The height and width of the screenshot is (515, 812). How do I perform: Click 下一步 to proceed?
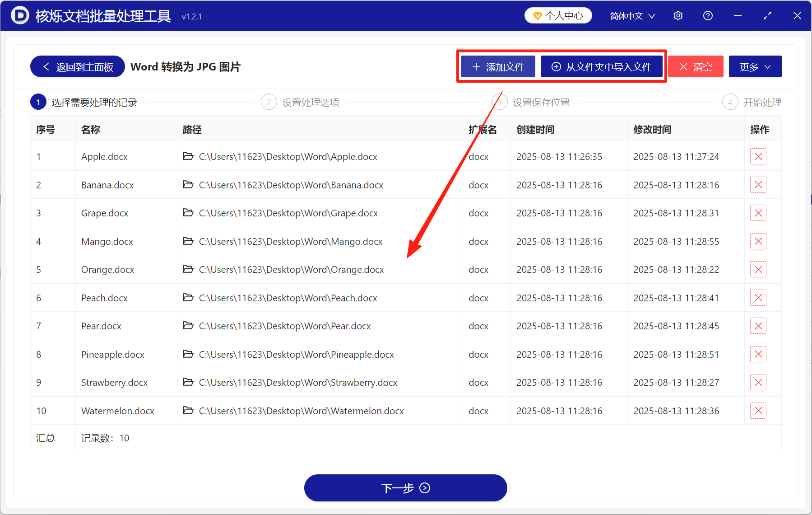pos(405,488)
